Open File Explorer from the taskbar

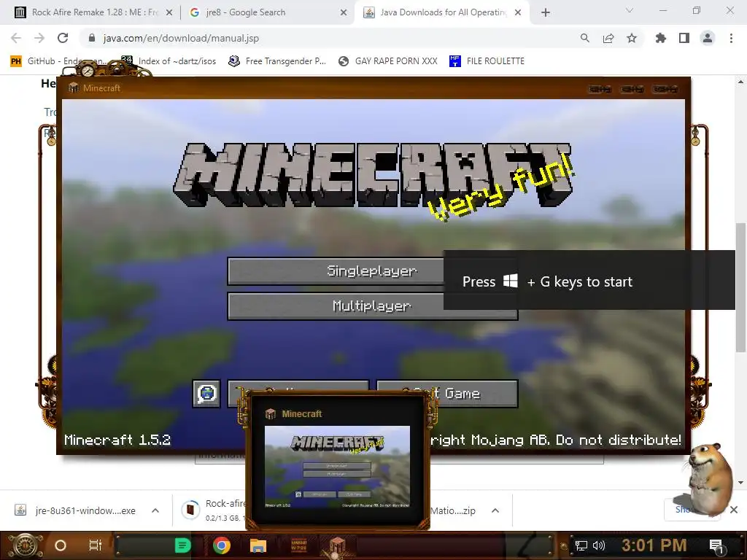coord(258,545)
